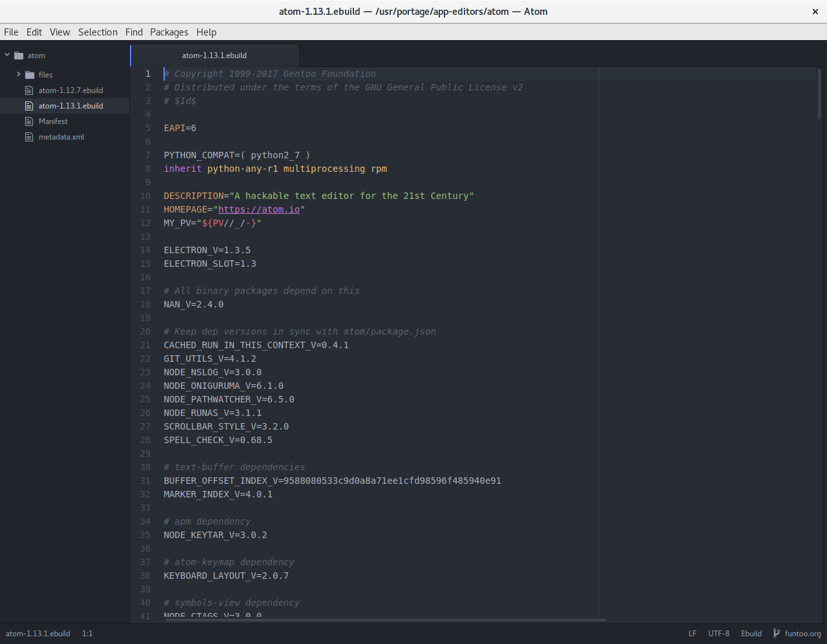Open the UTF-8 encoding selector
The width and height of the screenshot is (827, 644).
(718, 634)
